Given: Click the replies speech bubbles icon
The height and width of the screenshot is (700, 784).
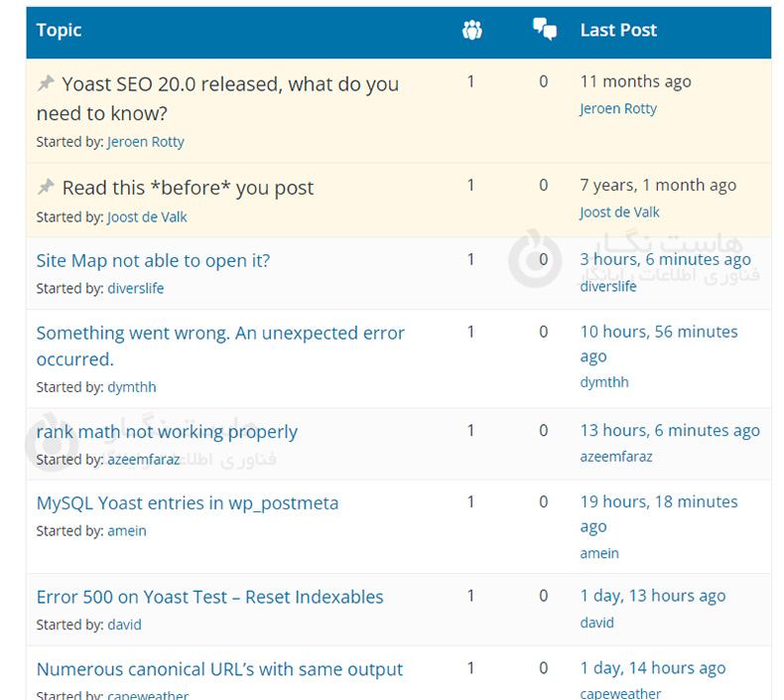Looking at the screenshot, I should [x=544, y=31].
